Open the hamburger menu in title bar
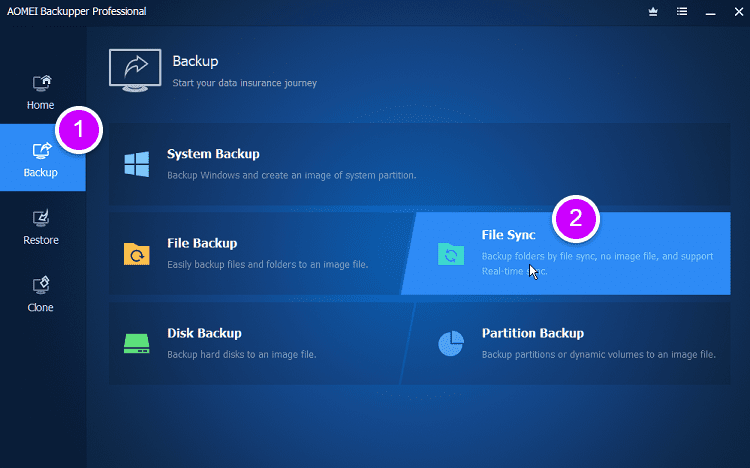The width and height of the screenshot is (750, 468). 682,11
